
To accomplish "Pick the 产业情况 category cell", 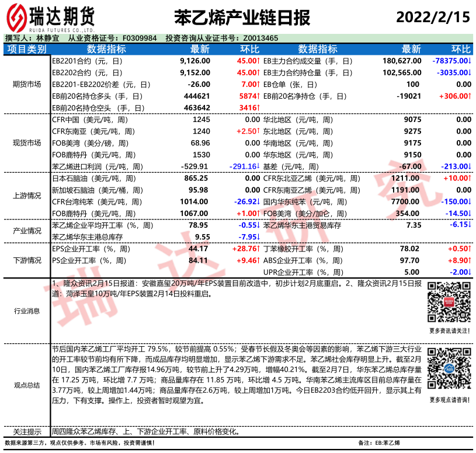I will tap(27, 231).
